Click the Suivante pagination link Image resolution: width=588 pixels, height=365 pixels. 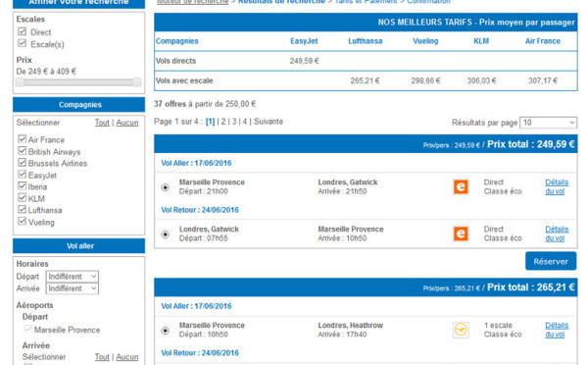[x=269, y=122]
